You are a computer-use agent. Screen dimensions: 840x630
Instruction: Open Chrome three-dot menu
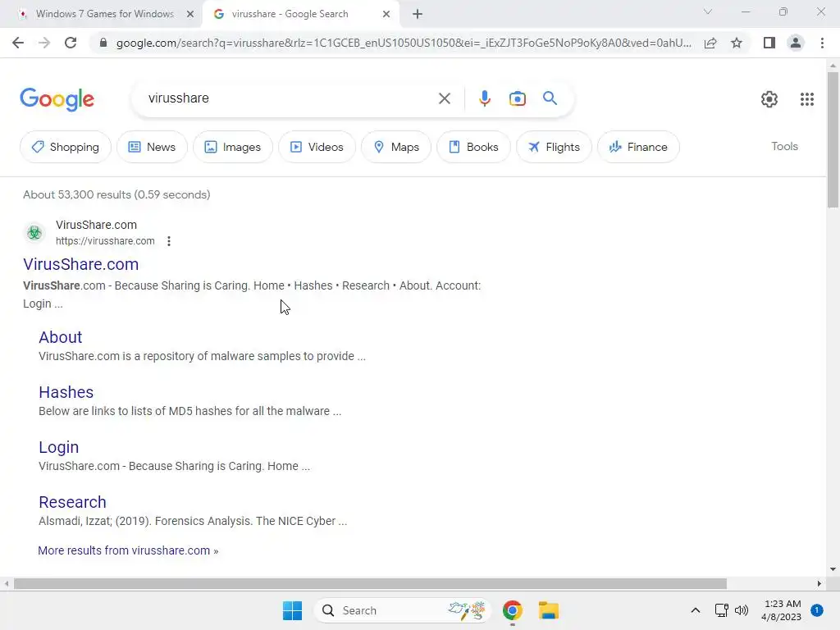[822, 43]
